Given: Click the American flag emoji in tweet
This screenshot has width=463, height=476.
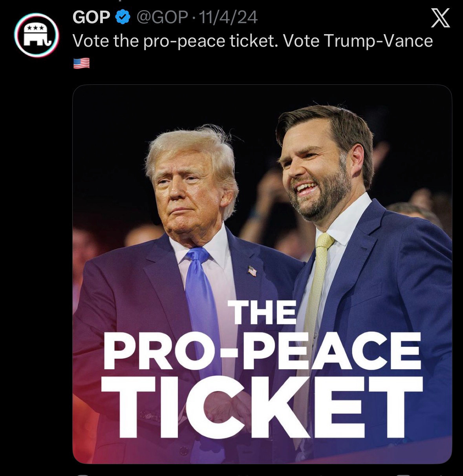Looking at the screenshot, I should (81, 63).
